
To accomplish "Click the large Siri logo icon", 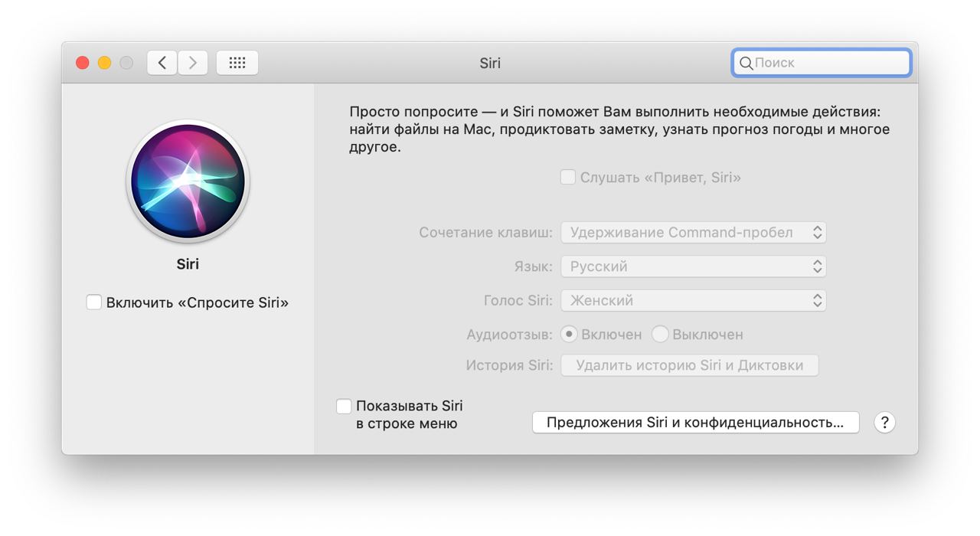I will click(x=188, y=181).
